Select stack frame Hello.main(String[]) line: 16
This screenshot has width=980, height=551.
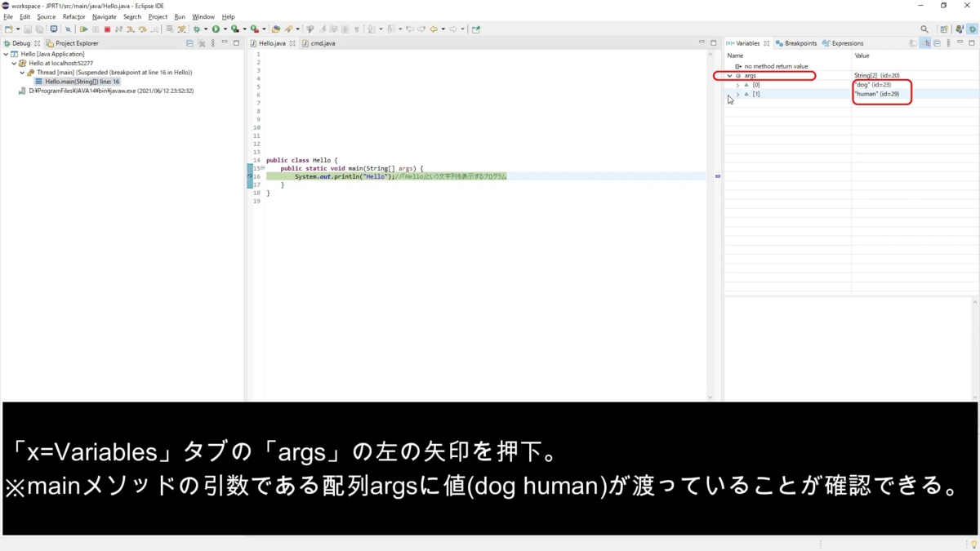coord(78,82)
